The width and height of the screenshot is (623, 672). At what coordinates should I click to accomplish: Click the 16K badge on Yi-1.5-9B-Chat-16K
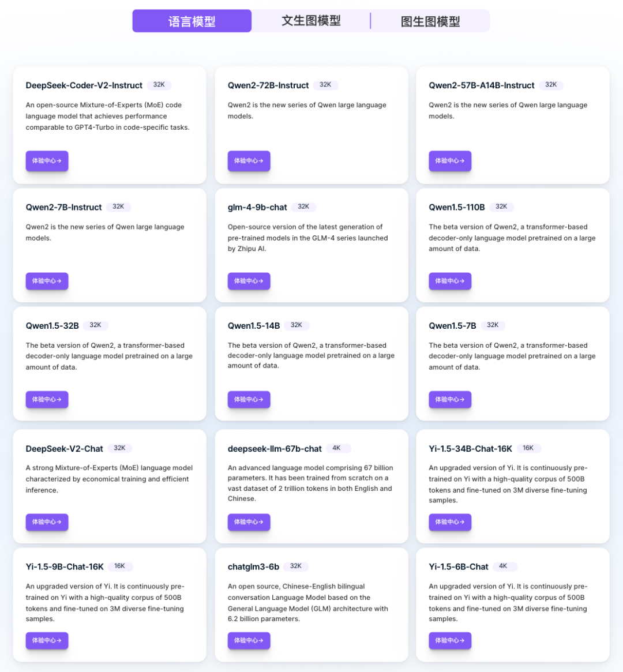[x=119, y=566]
